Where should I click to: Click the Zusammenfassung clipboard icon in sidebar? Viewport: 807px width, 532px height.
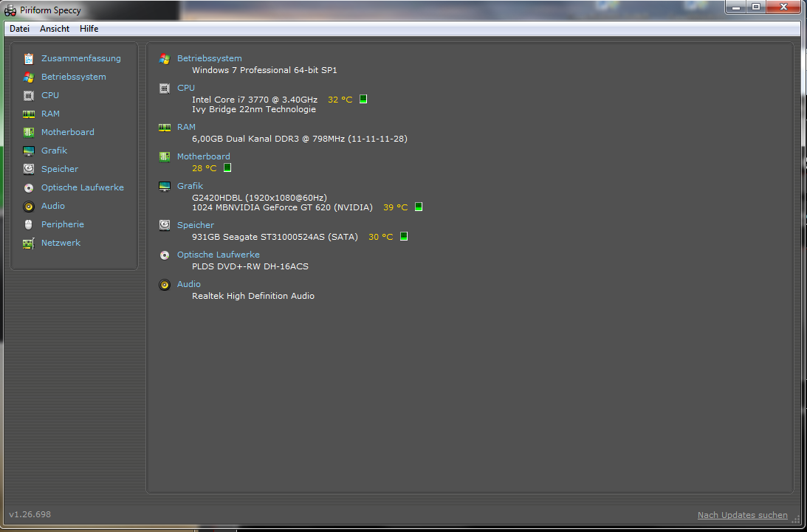pos(29,58)
